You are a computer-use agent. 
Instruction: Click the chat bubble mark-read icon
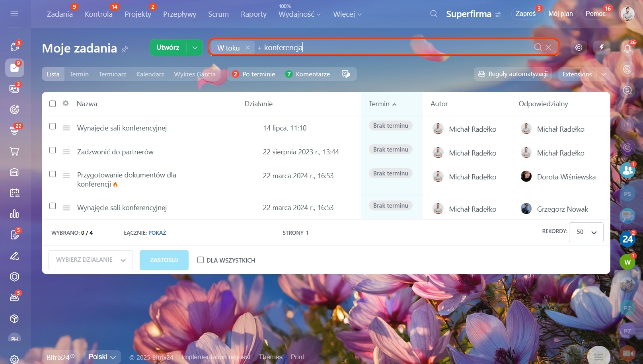coord(345,74)
